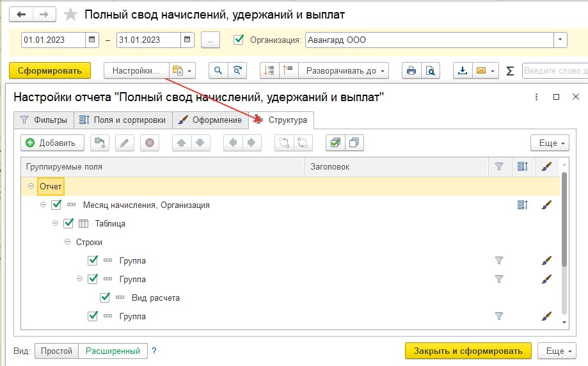Uncheck the Таблица checkbox
Viewport: 588px width, 366px height.
click(68, 223)
